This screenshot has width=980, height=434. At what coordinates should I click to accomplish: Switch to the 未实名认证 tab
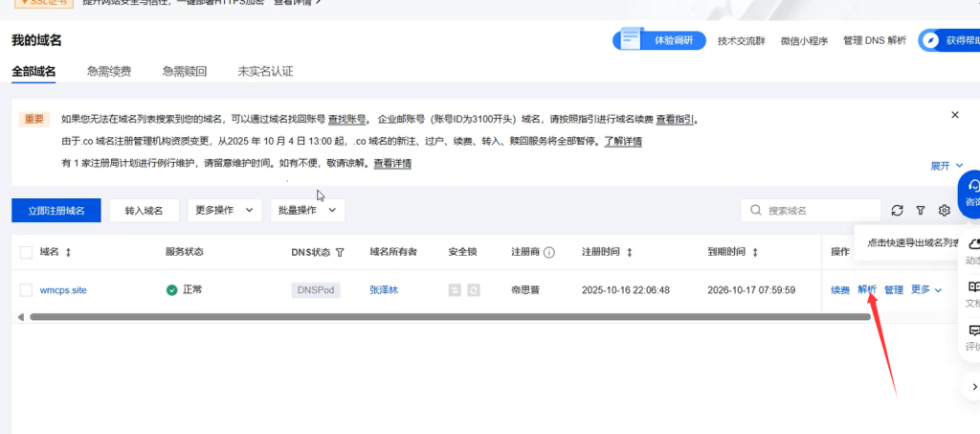[265, 72]
